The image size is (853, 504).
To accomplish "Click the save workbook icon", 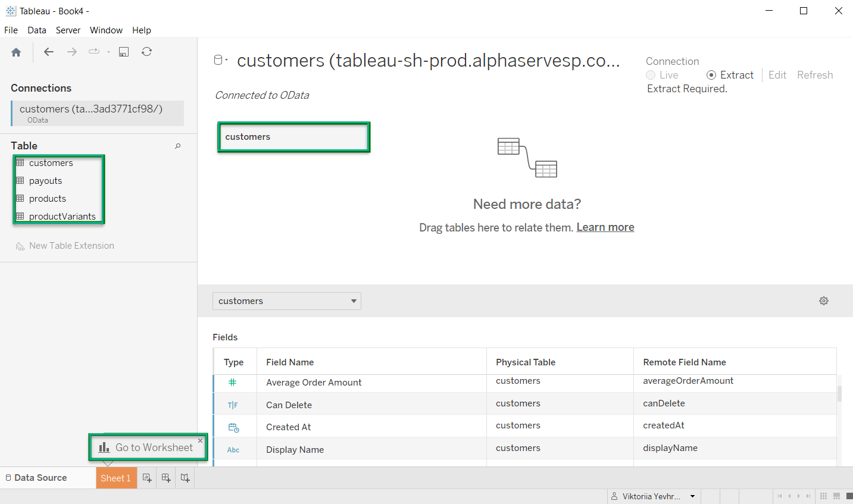I will (x=124, y=52).
